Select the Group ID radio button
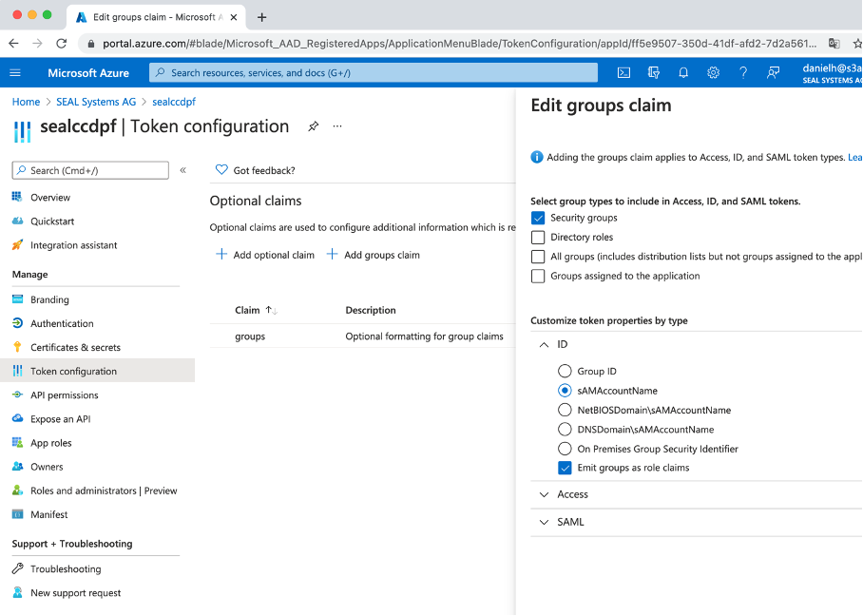863x616 pixels. point(566,371)
